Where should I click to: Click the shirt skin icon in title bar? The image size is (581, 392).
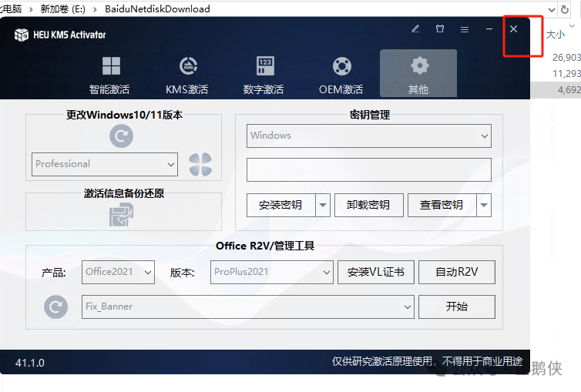point(440,28)
